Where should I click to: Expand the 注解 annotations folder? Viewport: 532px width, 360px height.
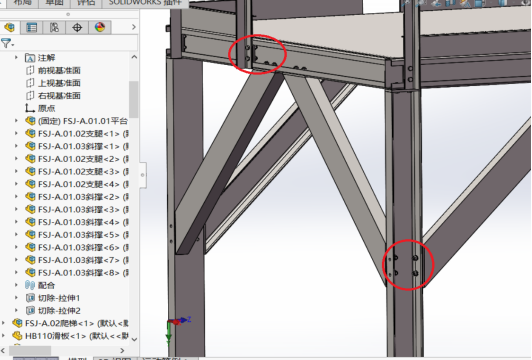(x=16, y=58)
